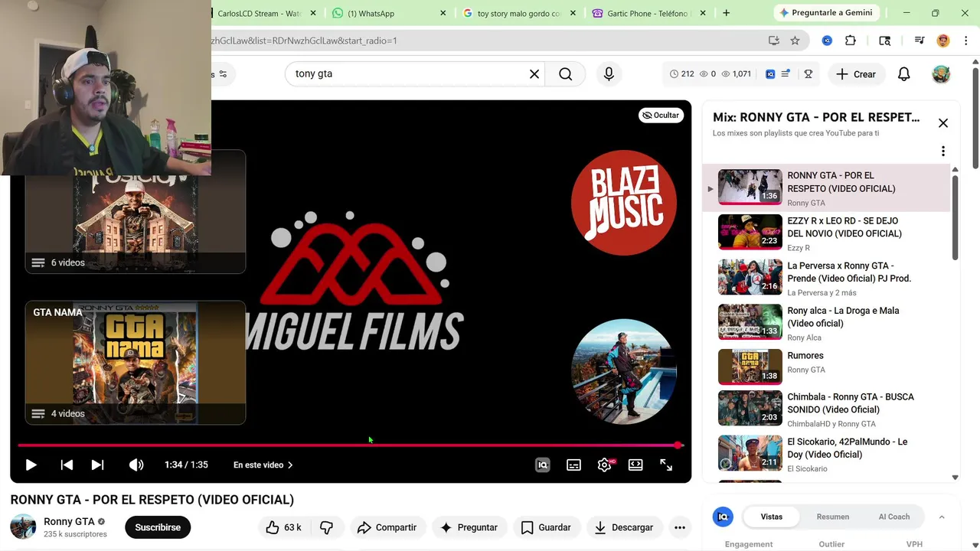Dislike the video with thumbs down

(327, 527)
